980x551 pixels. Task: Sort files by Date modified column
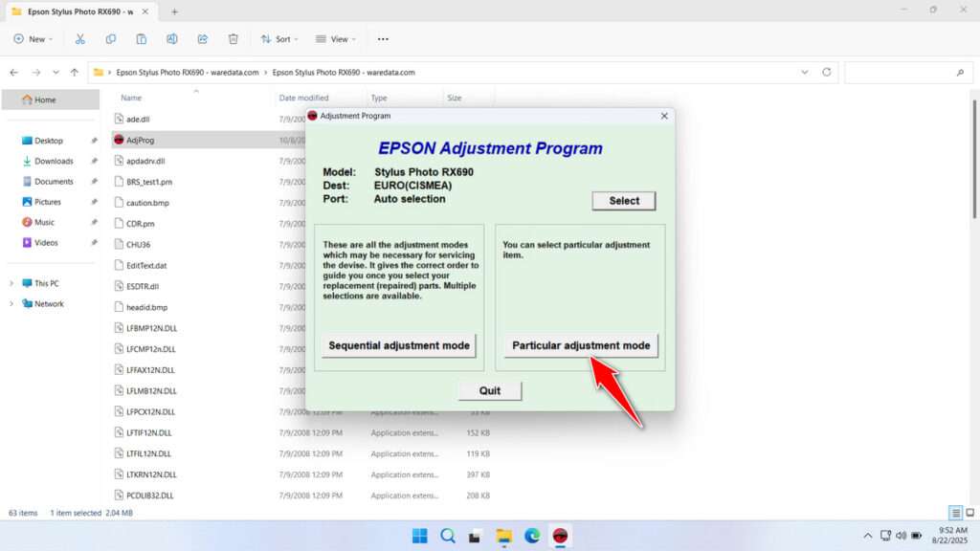(x=303, y=99)
